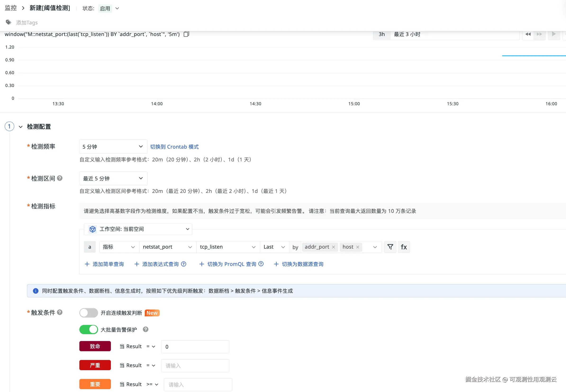Rewind the chart time range

[x=528, y=34]
